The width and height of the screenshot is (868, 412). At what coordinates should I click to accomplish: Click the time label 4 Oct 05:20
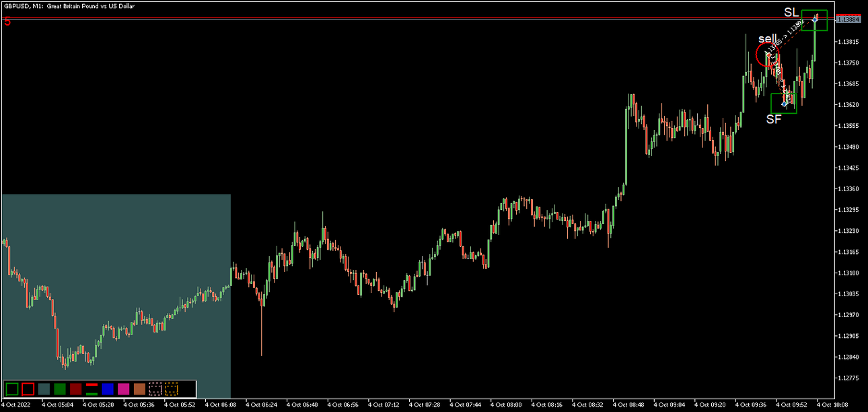tap(98, 405)
